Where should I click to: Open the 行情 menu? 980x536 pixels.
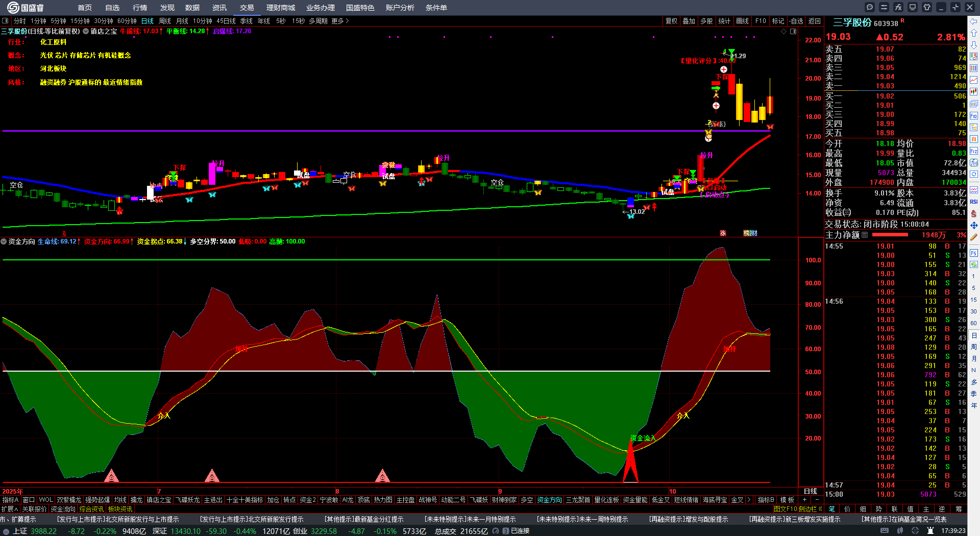click(x=140, y=8)
